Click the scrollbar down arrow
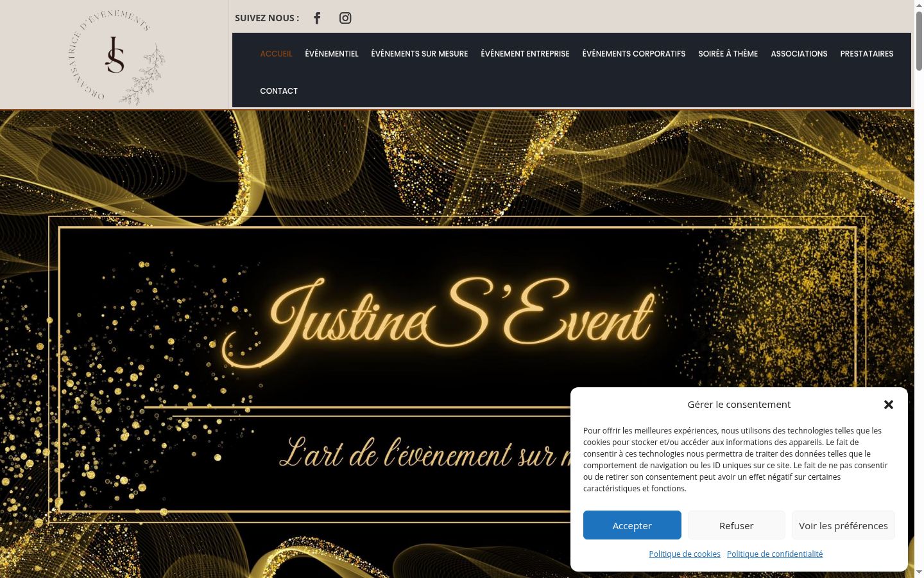924x578 pixels. (919, 573)
